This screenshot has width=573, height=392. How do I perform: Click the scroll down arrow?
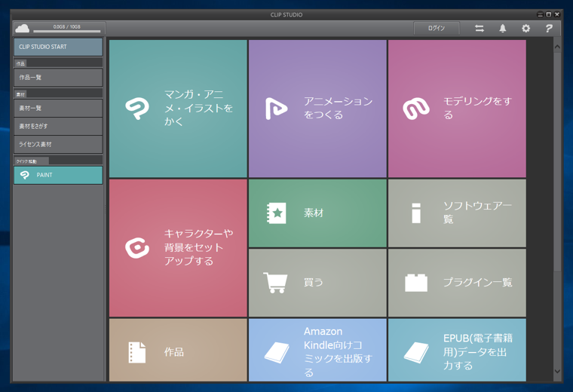[x=557, y=371]
